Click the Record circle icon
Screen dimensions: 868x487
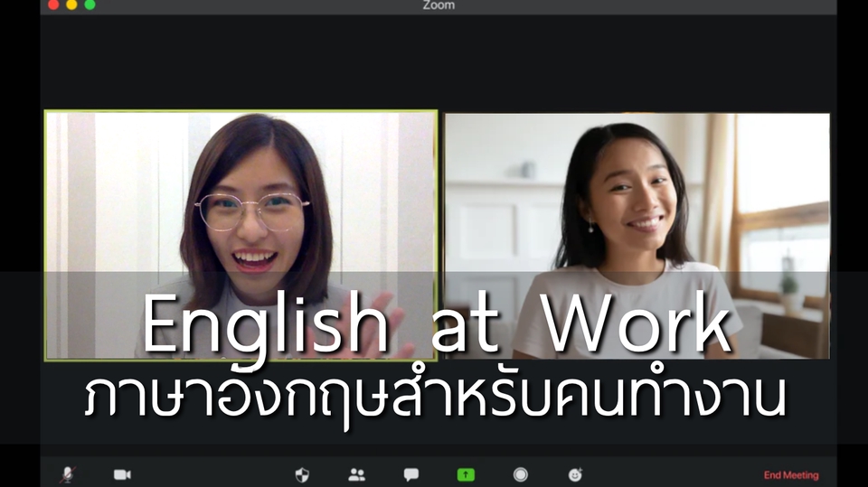pyautogui.click(x=521, y=475)
